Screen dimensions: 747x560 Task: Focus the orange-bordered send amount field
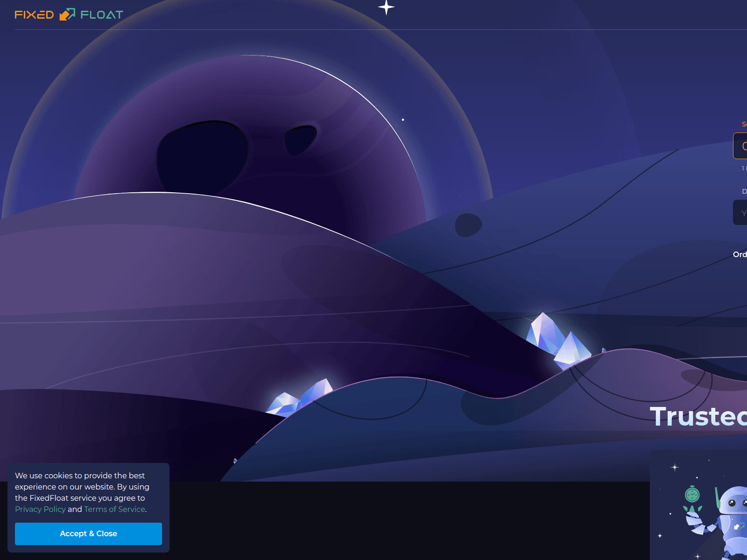tap(740, 146)
